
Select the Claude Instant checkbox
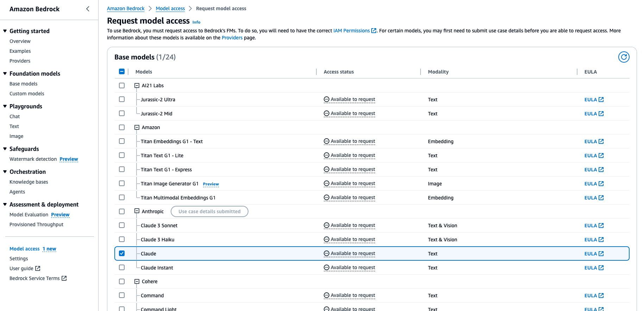click(x=122, y=267)
